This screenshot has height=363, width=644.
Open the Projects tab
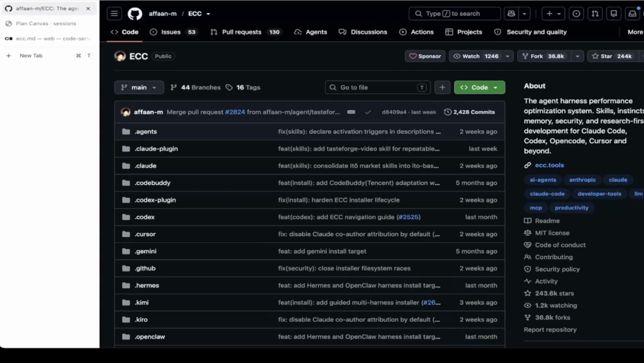point(464,32)
